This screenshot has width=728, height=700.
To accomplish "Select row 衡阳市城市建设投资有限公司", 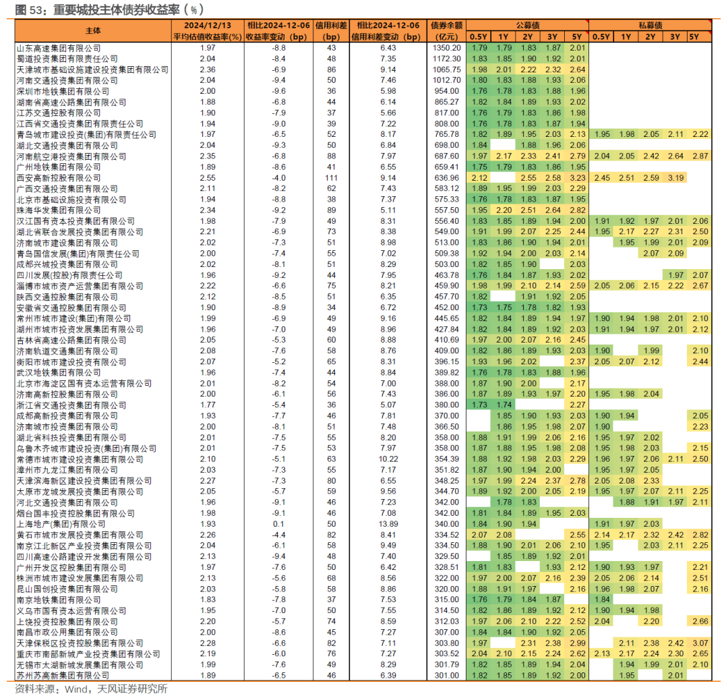I will pos(363,361).
